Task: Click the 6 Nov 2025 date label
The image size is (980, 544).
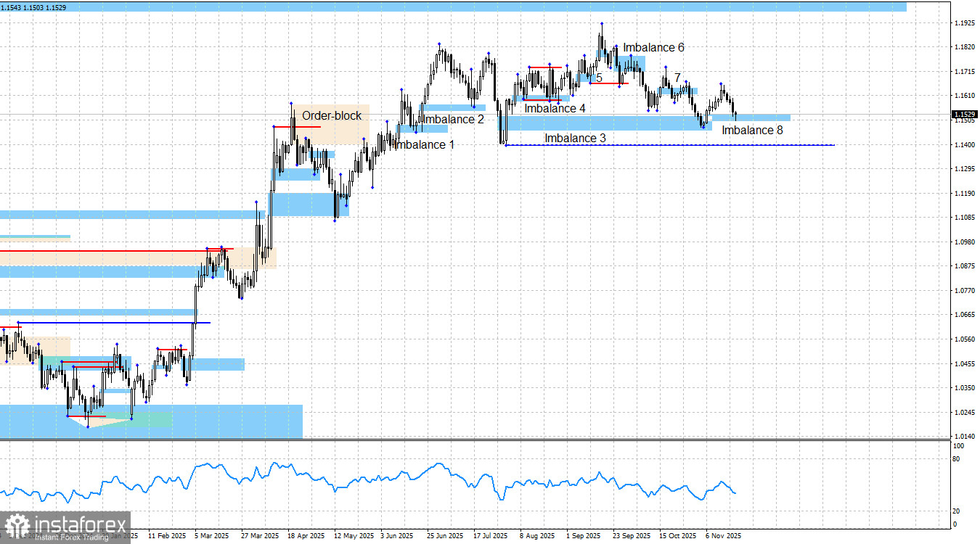Action: click(x=724, y=535)
